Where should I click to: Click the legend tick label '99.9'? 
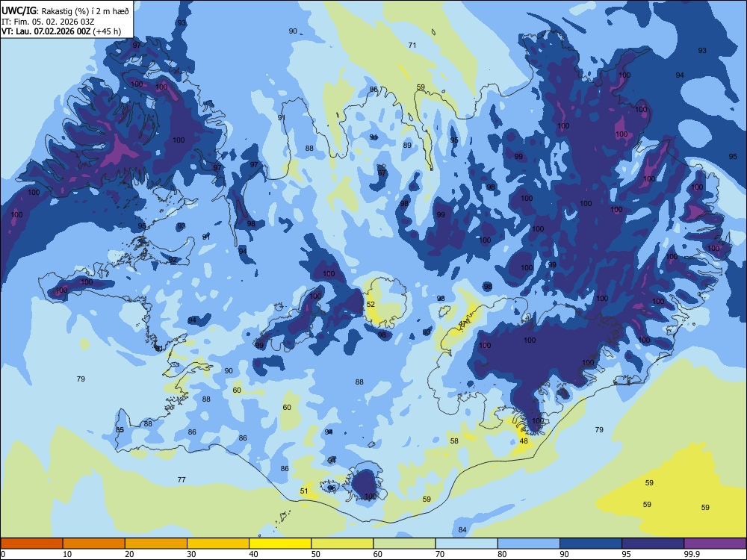click(x=692, y=554)
